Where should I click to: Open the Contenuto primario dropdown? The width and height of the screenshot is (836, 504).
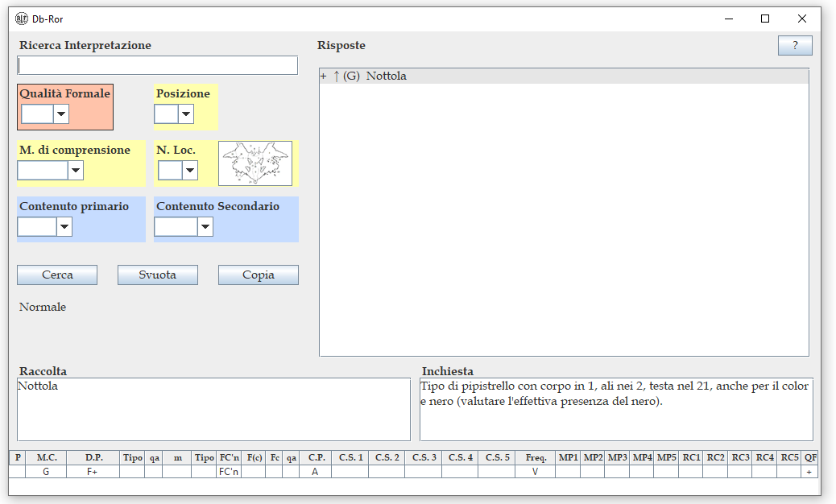64,227
